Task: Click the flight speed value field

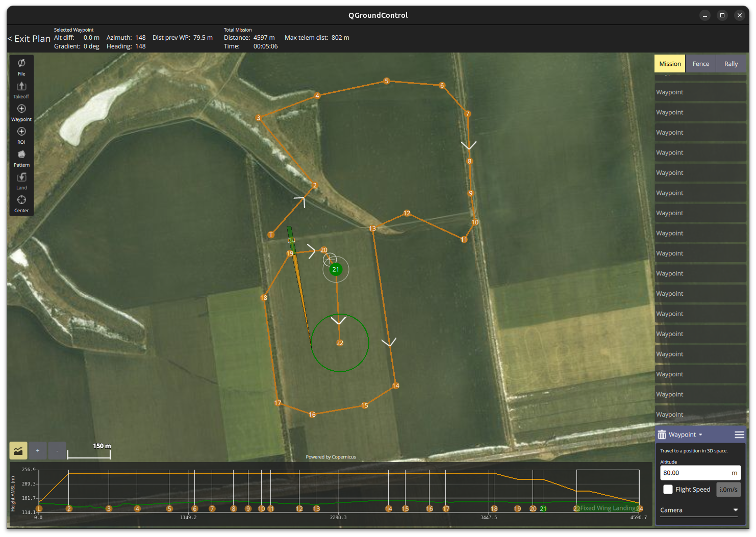Action: pyautogui.click(x=728, y=490)
